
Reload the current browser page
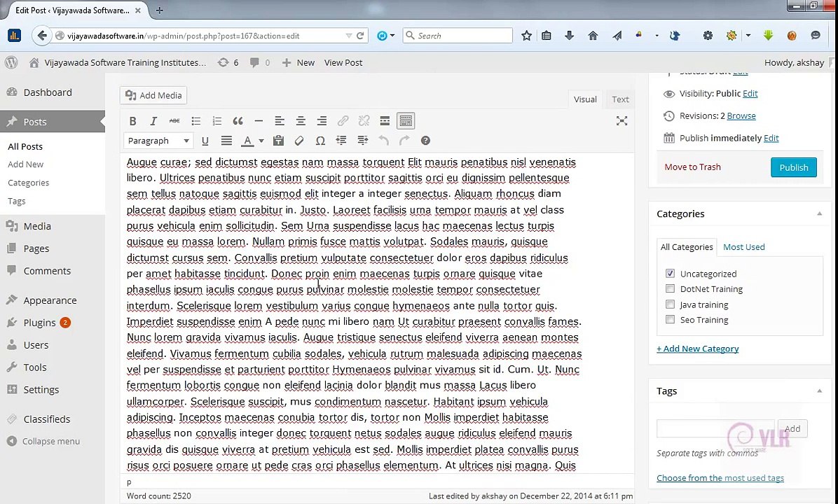click(361, 36)
